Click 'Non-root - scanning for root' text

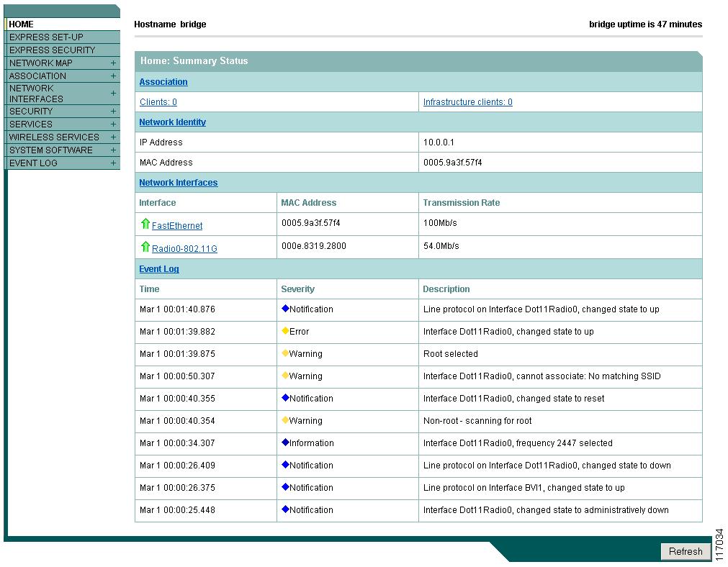point(477,421)
